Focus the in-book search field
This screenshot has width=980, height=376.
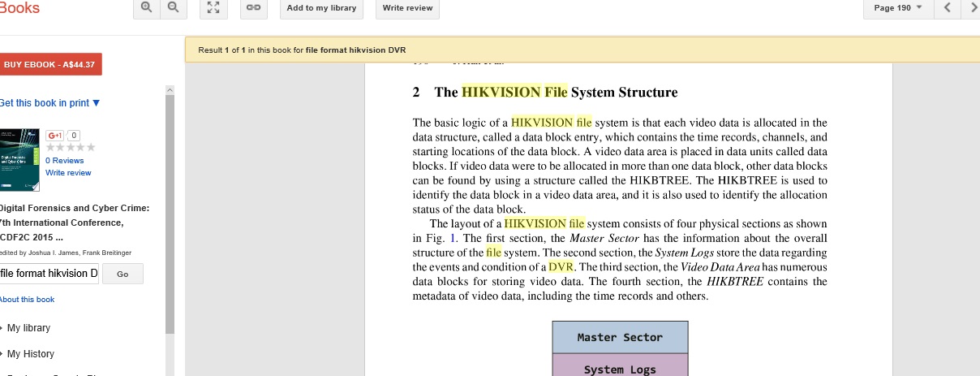49,274
